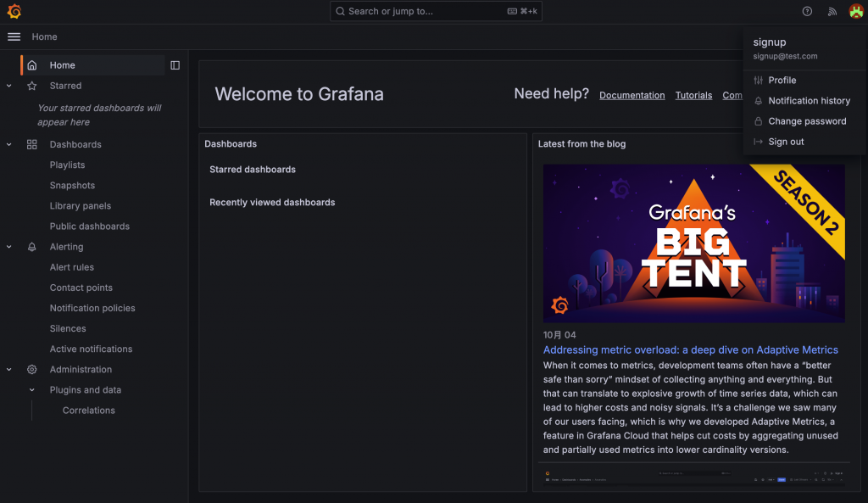The width and height of the screenshot is (868, 503).
Task: Collapse the Dashboards section chevron
Action: pos(8,144)
